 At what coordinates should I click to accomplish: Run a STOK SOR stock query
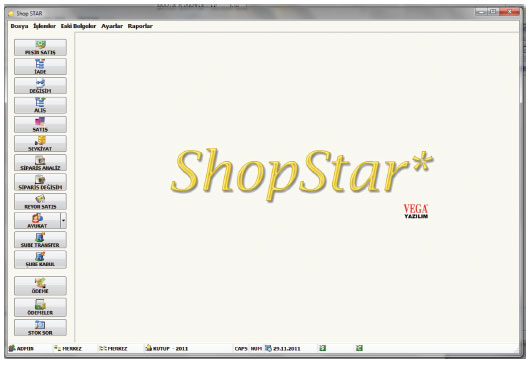(x=40, y=328)
